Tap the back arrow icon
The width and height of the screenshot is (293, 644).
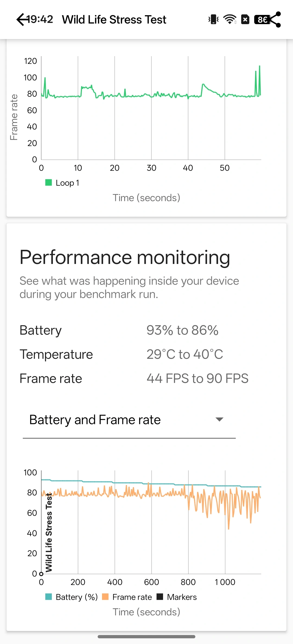(x=22, y=20)
